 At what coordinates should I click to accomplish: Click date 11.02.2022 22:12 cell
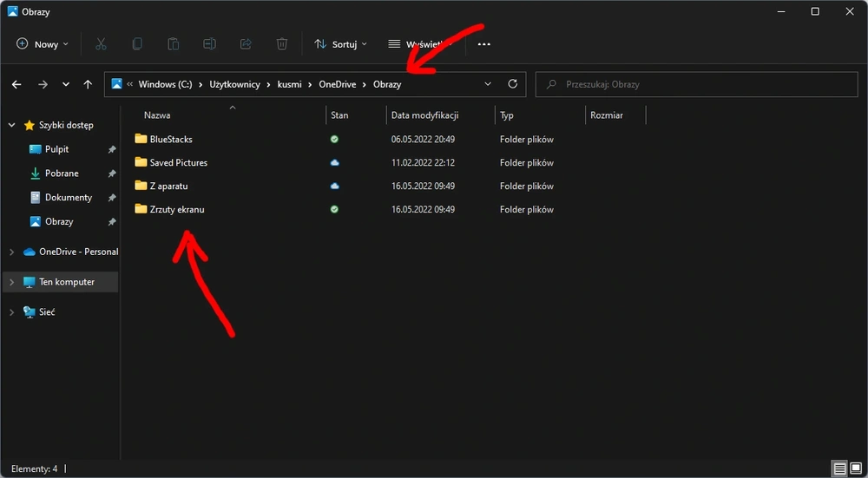[x=423, y=162]
